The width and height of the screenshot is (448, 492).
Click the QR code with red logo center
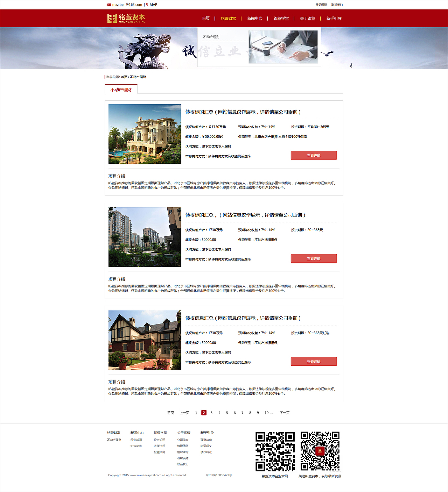click(320, 451)
